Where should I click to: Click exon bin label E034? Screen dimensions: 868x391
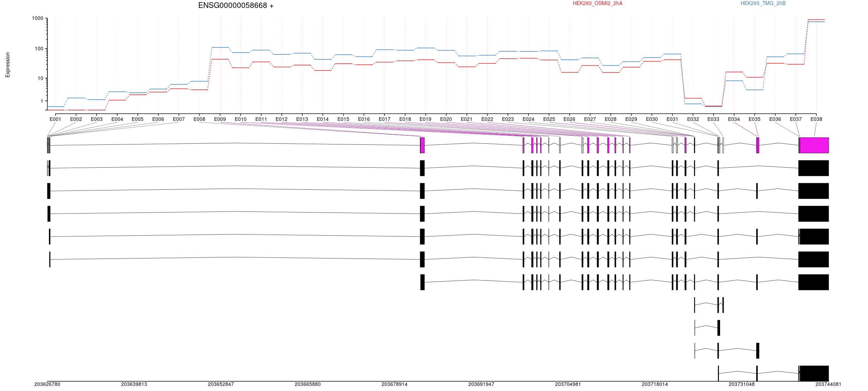pyautogui.click(x=734, y=119)
